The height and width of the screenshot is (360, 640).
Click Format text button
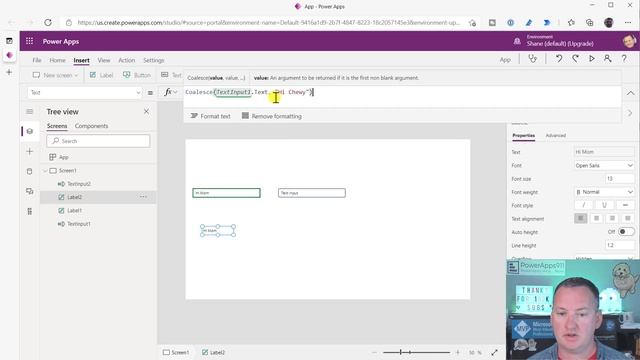(211, 116)
